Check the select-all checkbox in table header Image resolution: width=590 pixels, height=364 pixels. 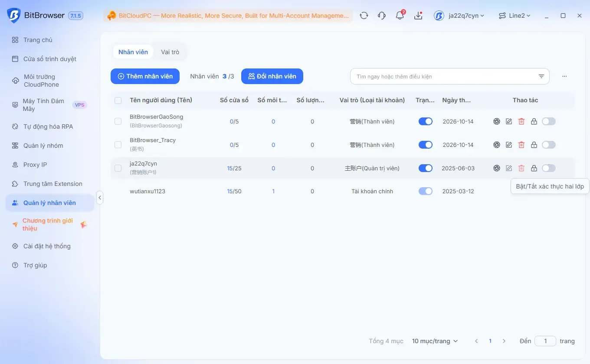[x=118, y=101]
